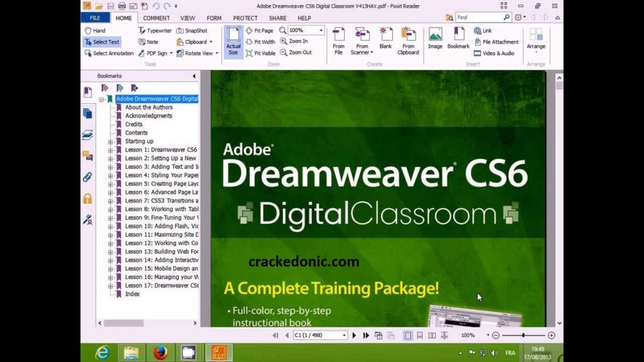Open the 100% zoom level dropdown

click(x=321, y=30)
